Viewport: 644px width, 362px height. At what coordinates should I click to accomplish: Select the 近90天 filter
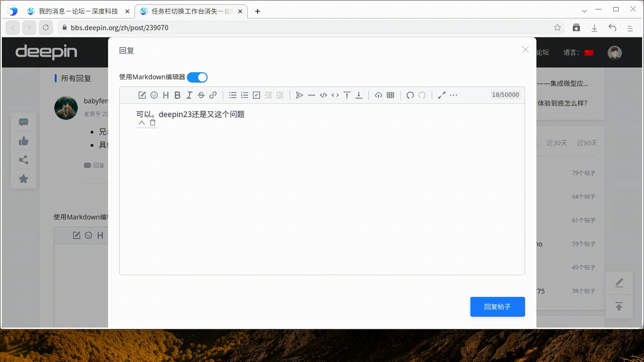(x=586, y=143)
